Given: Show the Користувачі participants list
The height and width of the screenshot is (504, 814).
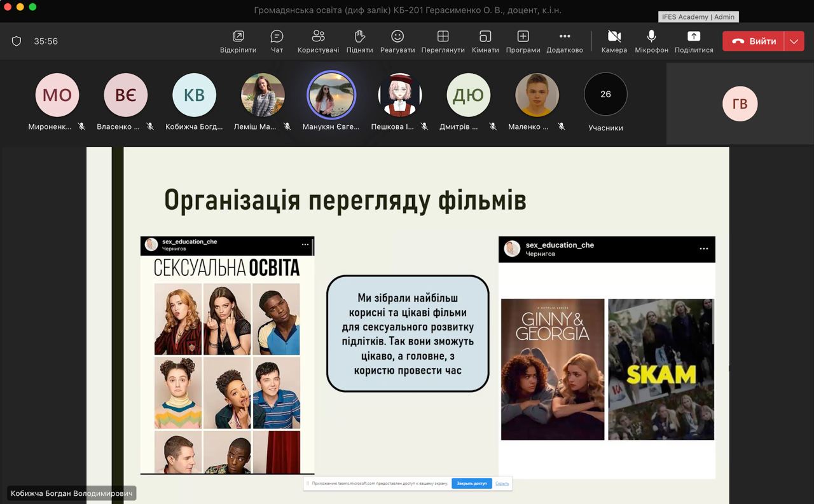Looking at the screenshot, I should [x=318, y=41].
